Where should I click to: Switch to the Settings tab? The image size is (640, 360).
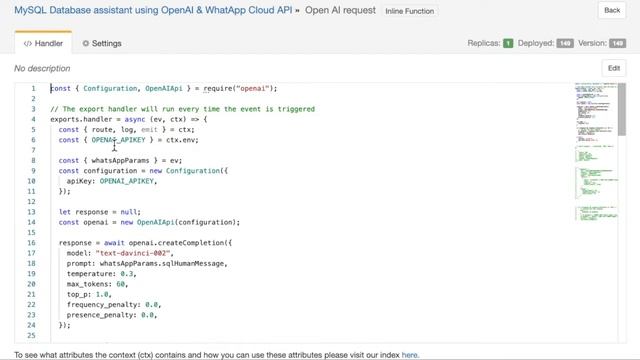click(x=102, y=43)
